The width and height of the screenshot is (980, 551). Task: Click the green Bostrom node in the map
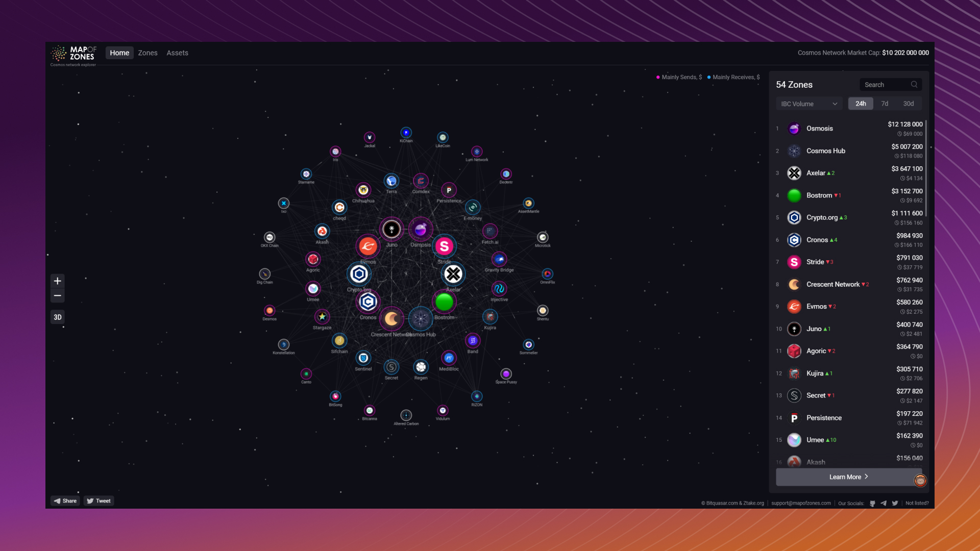(444, 302)
